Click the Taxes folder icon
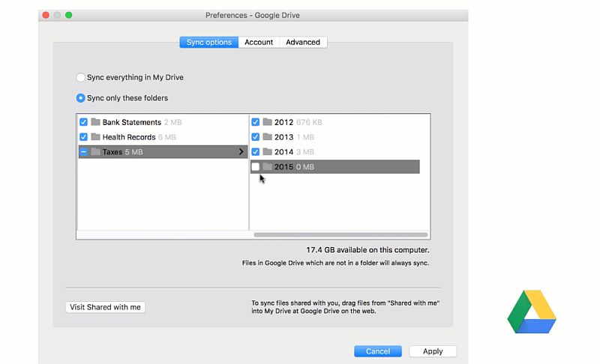The width and height of the screenshot is (600, 364). [x=96, y=151]
